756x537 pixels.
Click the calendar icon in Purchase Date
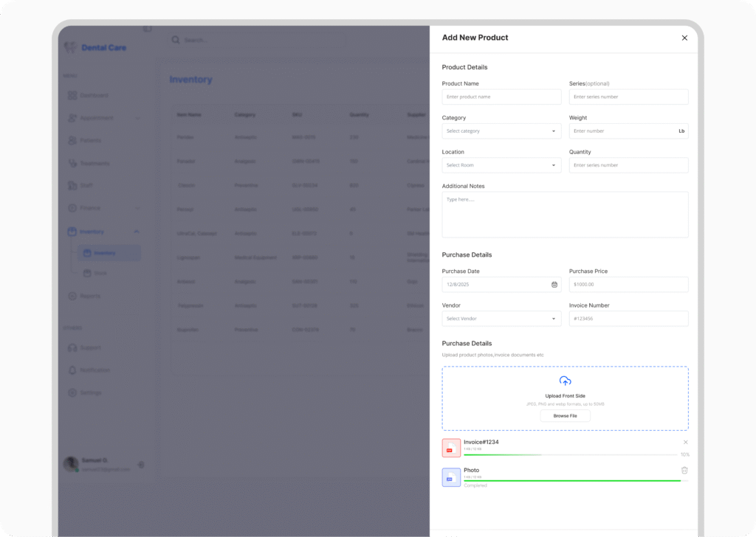[x=554, y=284]
